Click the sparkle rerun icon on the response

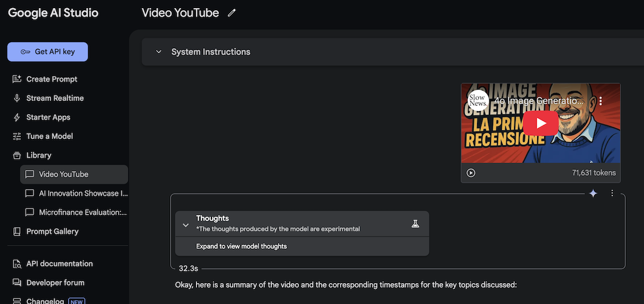click(x=593, y=194)
